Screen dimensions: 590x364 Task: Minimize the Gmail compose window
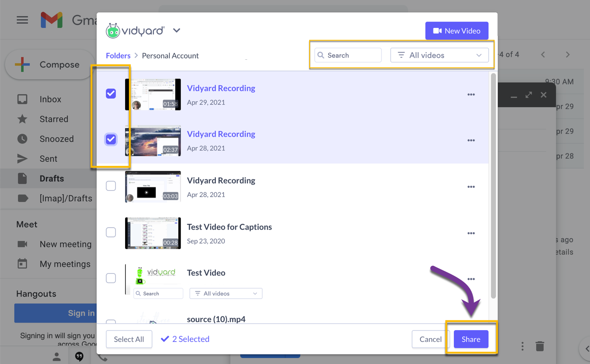pyautogui.click(x=514, y=97)
